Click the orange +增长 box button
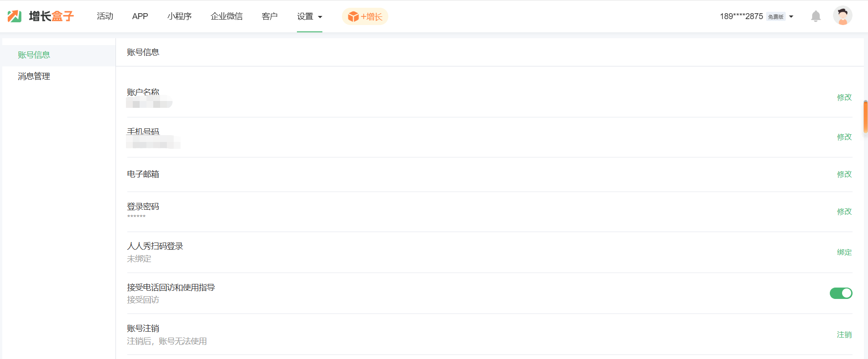 pyautogui.click(x=365, y=16)
